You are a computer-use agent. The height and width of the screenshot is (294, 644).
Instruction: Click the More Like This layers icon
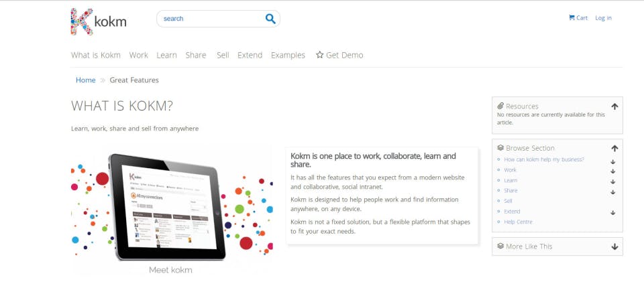500,246
